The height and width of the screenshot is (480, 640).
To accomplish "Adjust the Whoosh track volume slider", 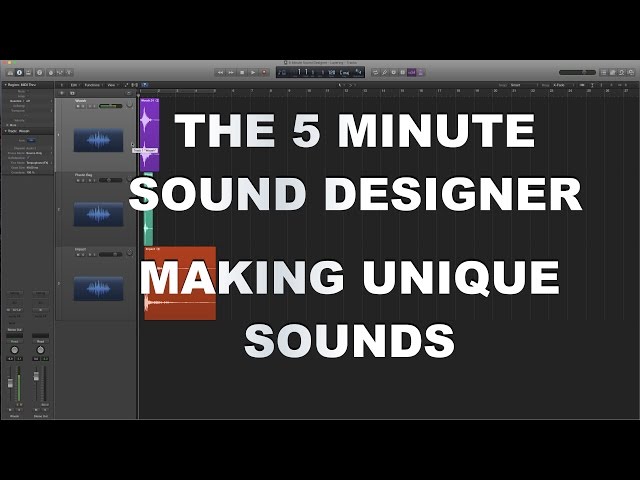I will (x=110, y=106).
